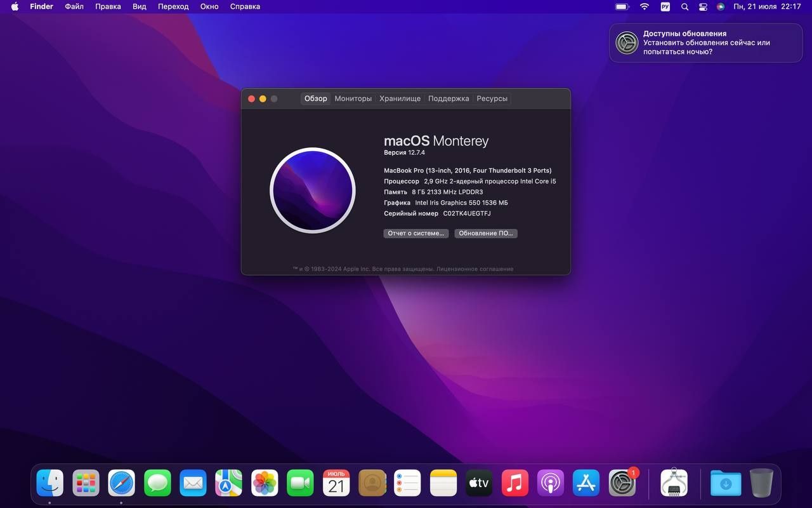This screenshot has width=812, height=508.
Task: Open the Переход menu
Action: point(173,6)
